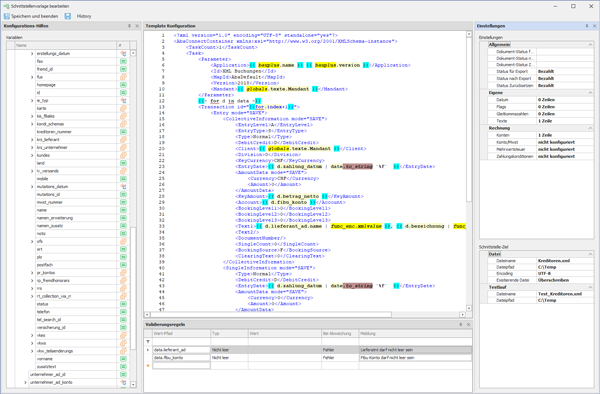The image size is (600, 394).
Task: Click the filter row icon in Validierungsregeln
Action: pyautogui.click(x=148, y=342)
